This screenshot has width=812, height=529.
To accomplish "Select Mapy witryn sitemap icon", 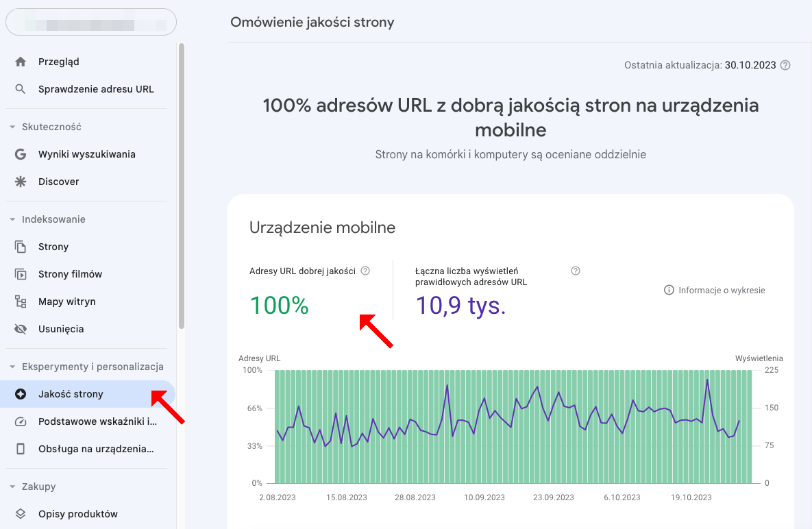I will click(x=21, y=302).
